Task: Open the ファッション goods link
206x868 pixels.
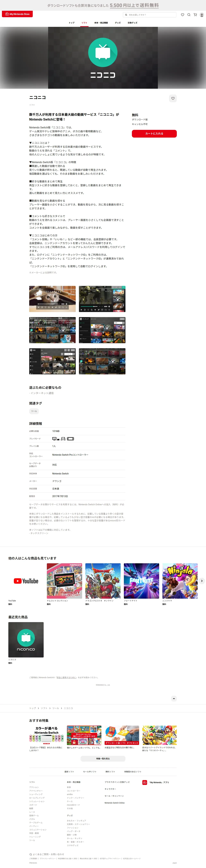Action: (73, 828)
